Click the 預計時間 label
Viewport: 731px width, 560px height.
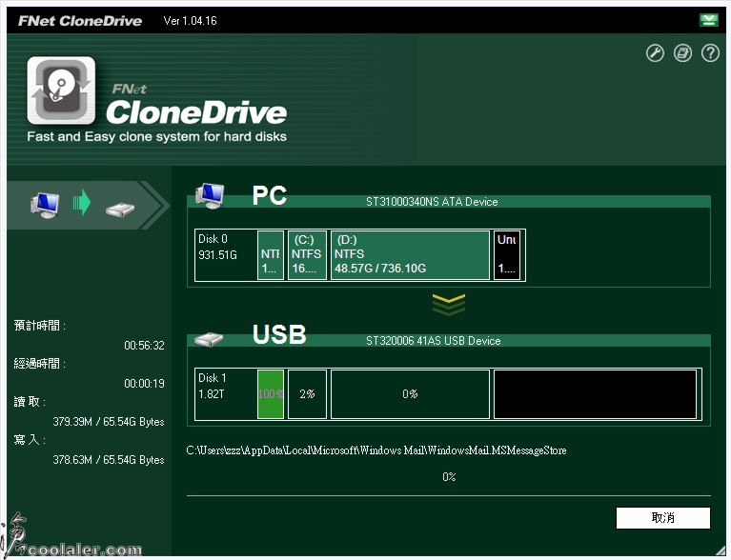pos(40,325)
